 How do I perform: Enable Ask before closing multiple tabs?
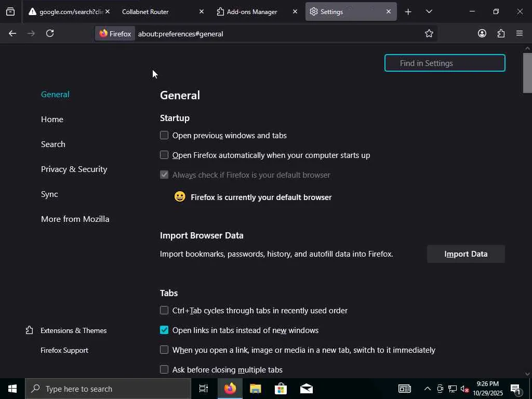[164, 369]
